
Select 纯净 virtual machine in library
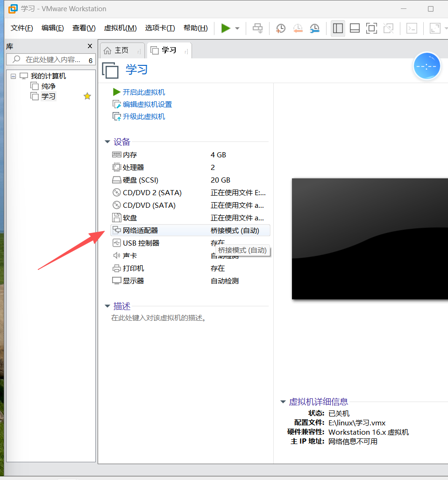[49, 86]
